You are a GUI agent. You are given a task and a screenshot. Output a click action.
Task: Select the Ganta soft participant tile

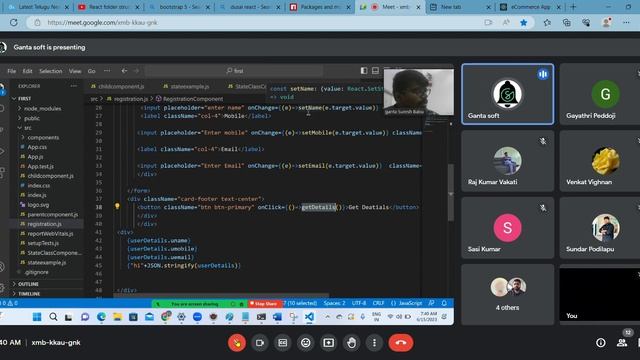tap(507, 94)
